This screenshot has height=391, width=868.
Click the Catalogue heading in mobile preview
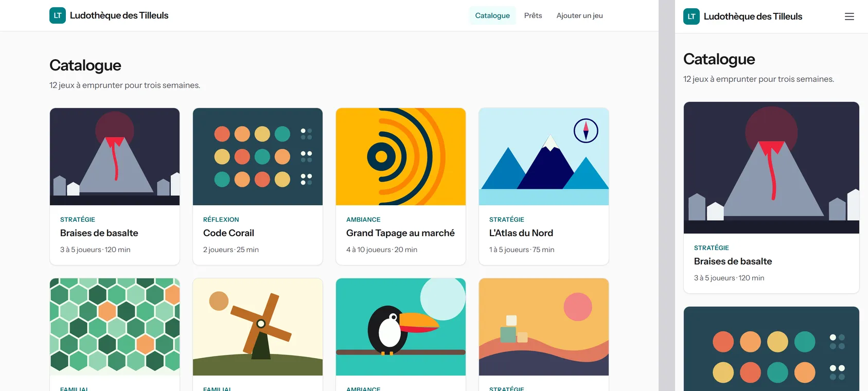pos(719,59)
